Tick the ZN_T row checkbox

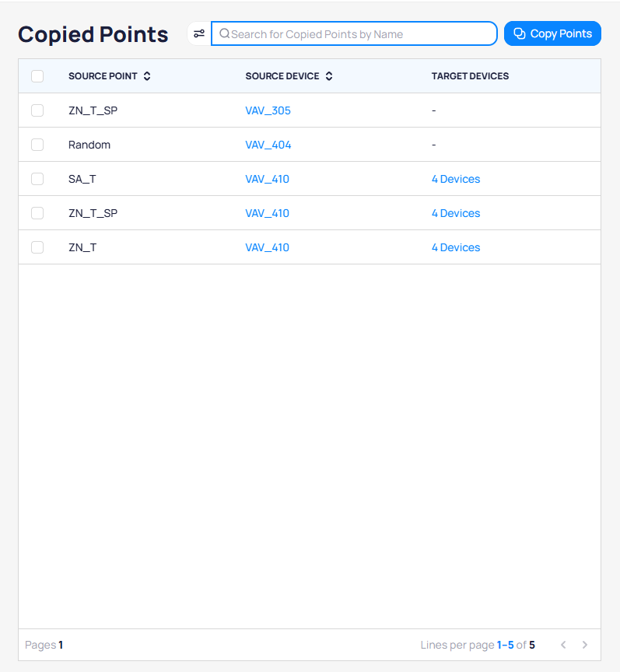[37, 247]
